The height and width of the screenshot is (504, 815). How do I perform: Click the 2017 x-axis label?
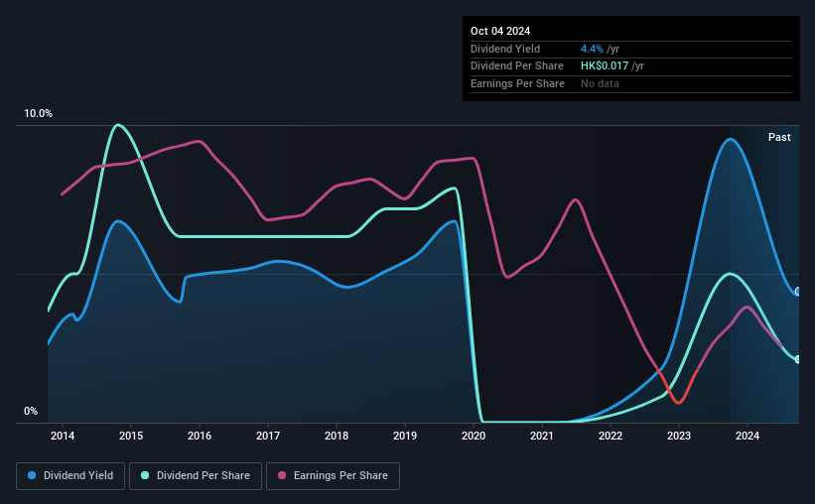tap(268, 436)
